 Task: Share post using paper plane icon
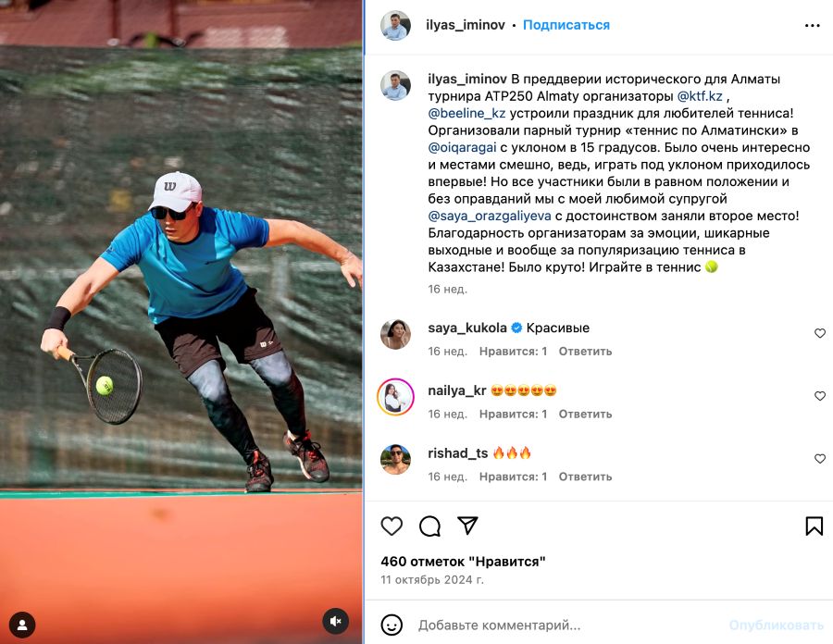(x=467, y=525)
